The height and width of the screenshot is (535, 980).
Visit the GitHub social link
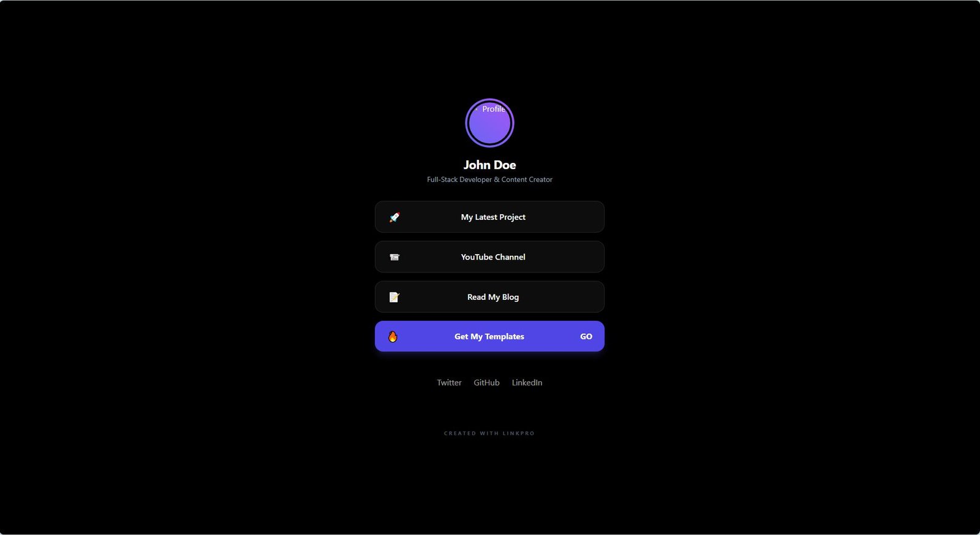click(486, 383)
